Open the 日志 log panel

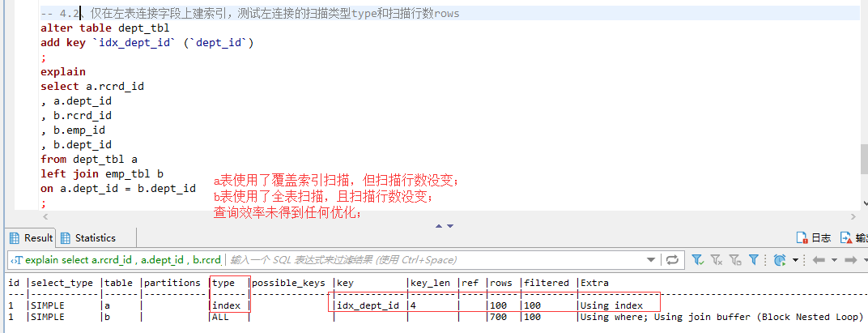click(813, 237)
